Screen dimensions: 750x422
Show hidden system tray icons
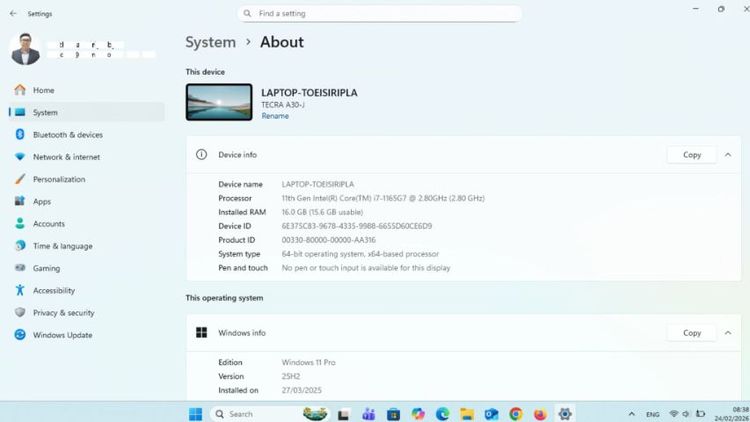tap(631, 414)
